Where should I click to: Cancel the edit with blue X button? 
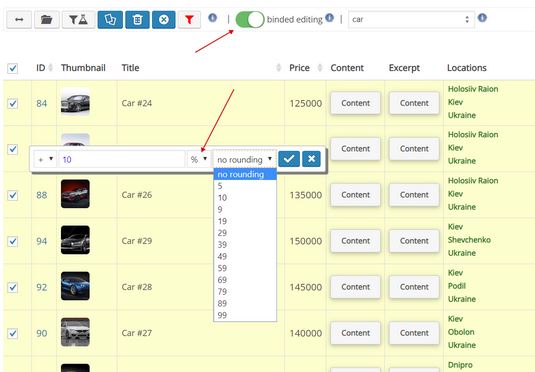point(312,159)
